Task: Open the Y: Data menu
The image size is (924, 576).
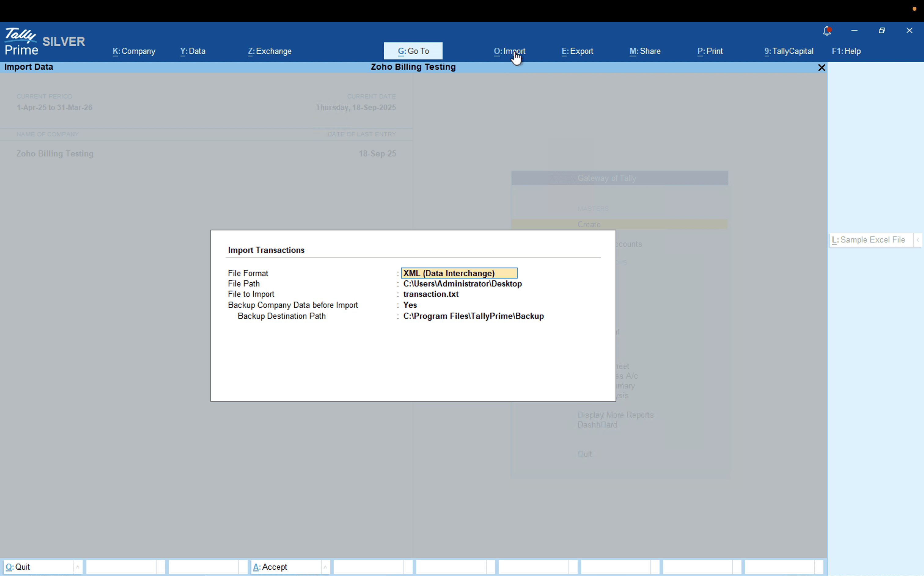Action: click(193, 51)
